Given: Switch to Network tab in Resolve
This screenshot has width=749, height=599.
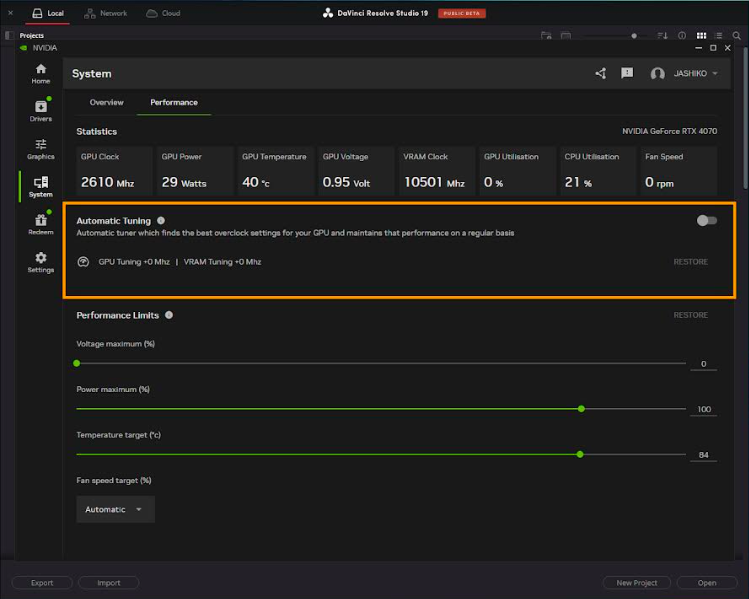Looking at the screenshot, I should click(x=106, y=13).
